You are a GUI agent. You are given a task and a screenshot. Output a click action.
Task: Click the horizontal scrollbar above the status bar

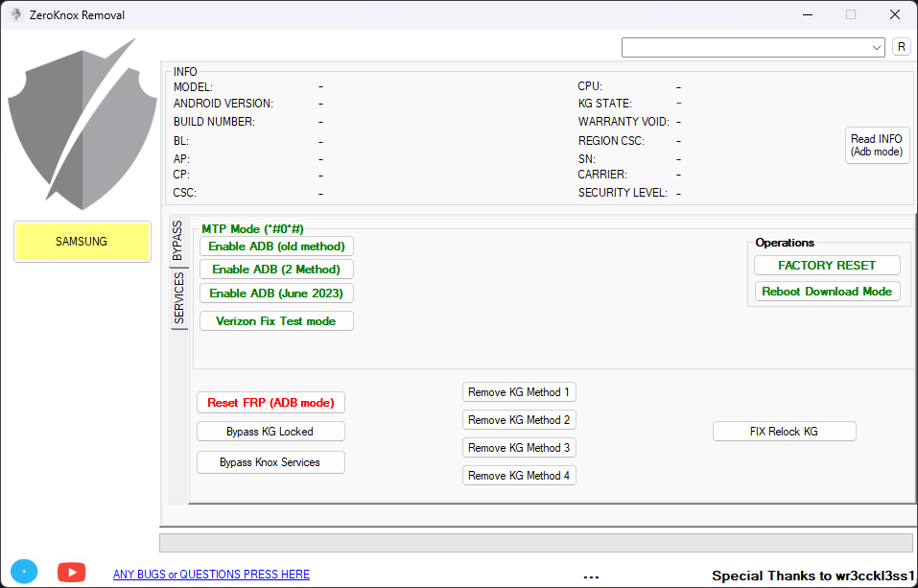click(x=537, y=542)
